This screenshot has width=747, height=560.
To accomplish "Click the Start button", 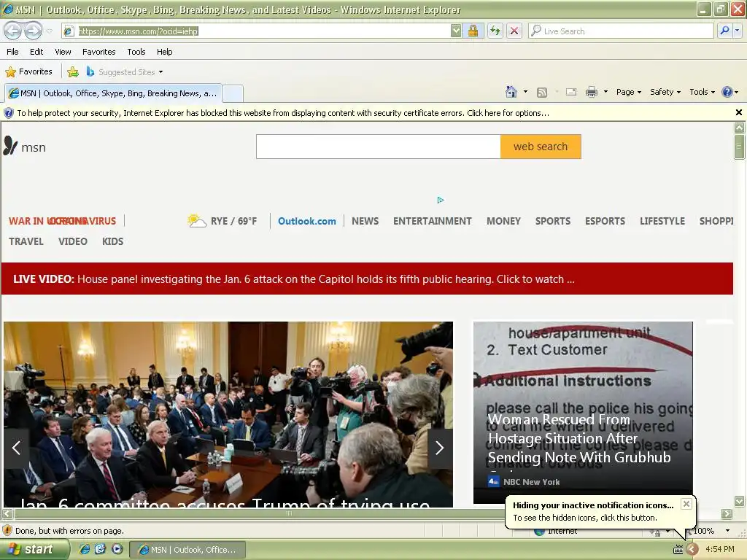I will tap(34, 550).
